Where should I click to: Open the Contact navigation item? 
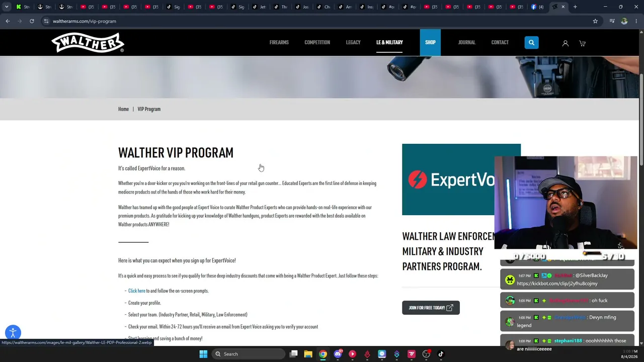(x=500, y=42)
